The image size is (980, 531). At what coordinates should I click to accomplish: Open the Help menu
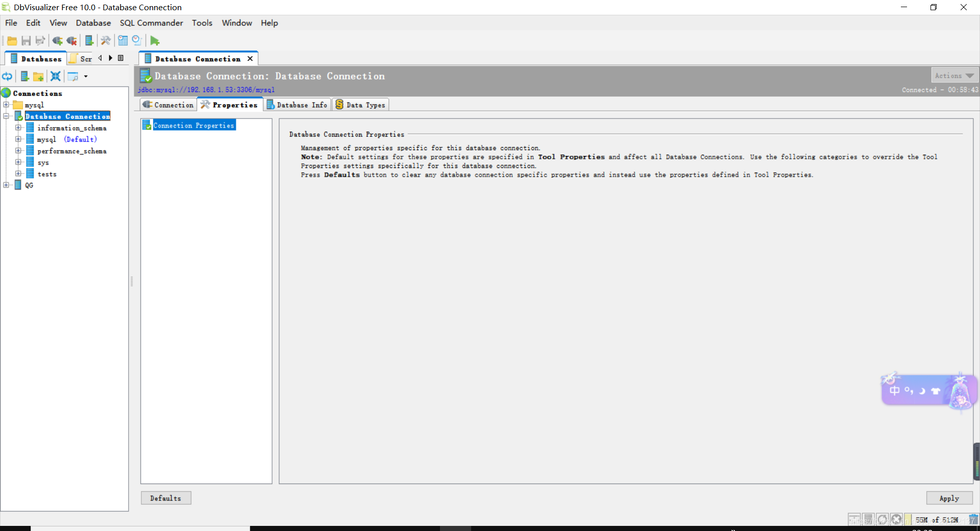(269, 23)
